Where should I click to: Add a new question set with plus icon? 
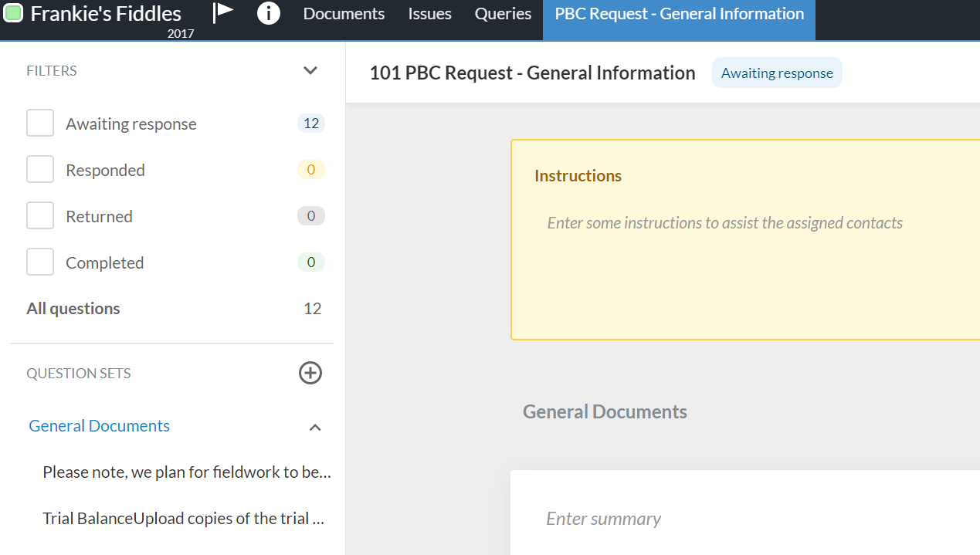coord(310,373)
